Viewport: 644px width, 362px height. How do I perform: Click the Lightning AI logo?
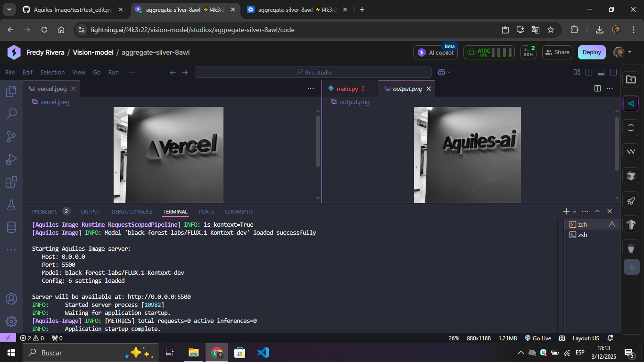14,52
